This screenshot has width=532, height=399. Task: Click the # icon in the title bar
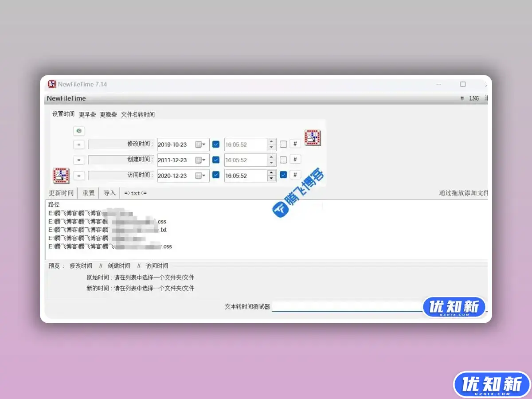[x=462, y=98]
